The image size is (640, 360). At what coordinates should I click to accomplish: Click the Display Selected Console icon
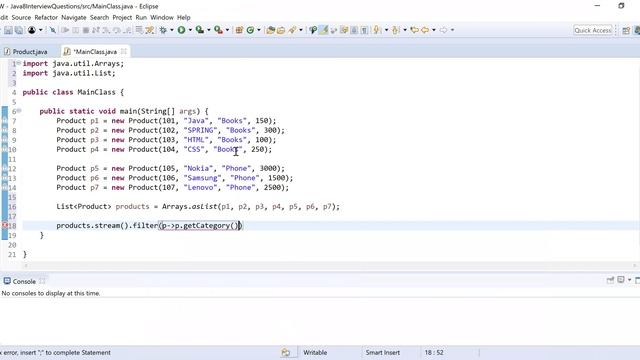[x=621, y=280]
